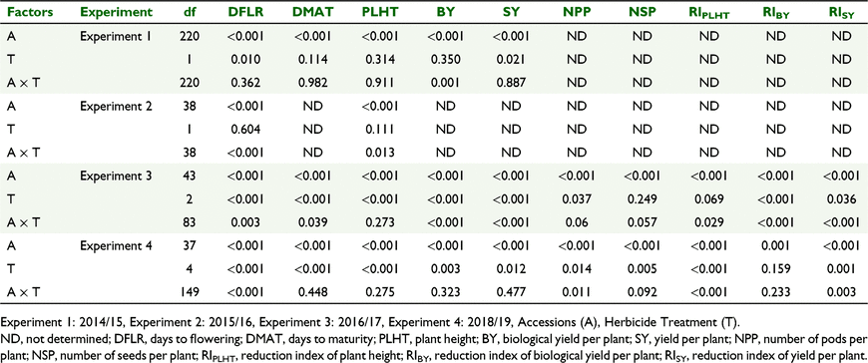The height and width of the screenshot is (363, 868).
Task: Select the Experiment 3 row label
Action: (115, 177)
